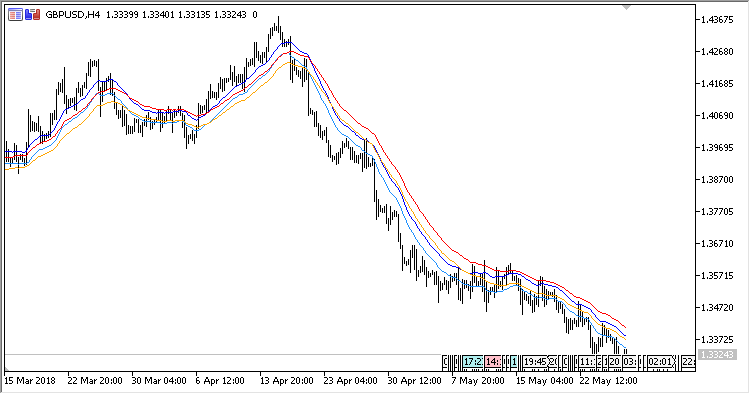Select the high price 1.33401 in header
The height and width of the screenshot is (394, 750).
coord(158,15)
